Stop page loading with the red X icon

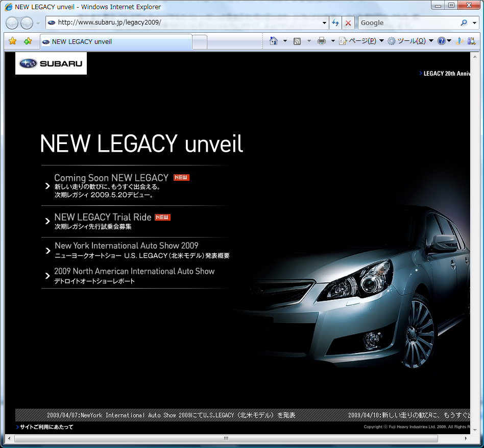pos(348,22)
